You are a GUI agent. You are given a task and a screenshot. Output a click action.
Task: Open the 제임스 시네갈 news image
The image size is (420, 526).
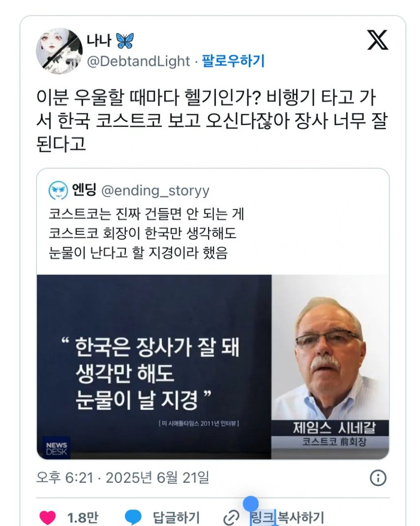pyautogui.click(x=213, y=367)
